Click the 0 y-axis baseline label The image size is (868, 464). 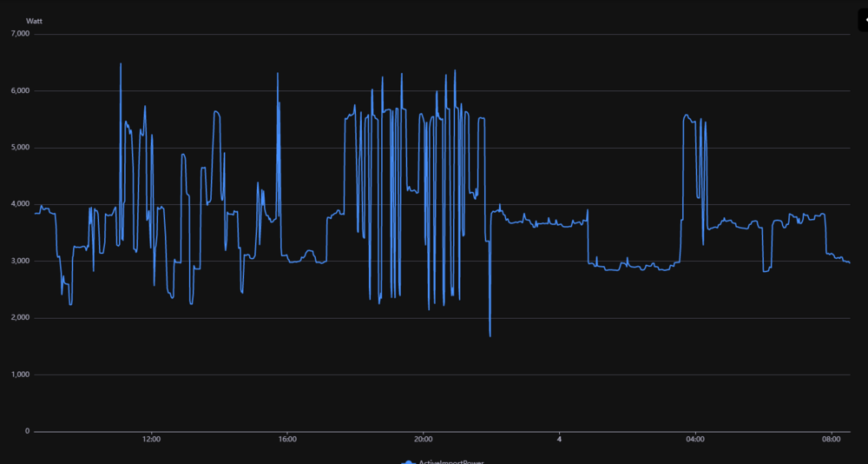click(x=27, y=431)
